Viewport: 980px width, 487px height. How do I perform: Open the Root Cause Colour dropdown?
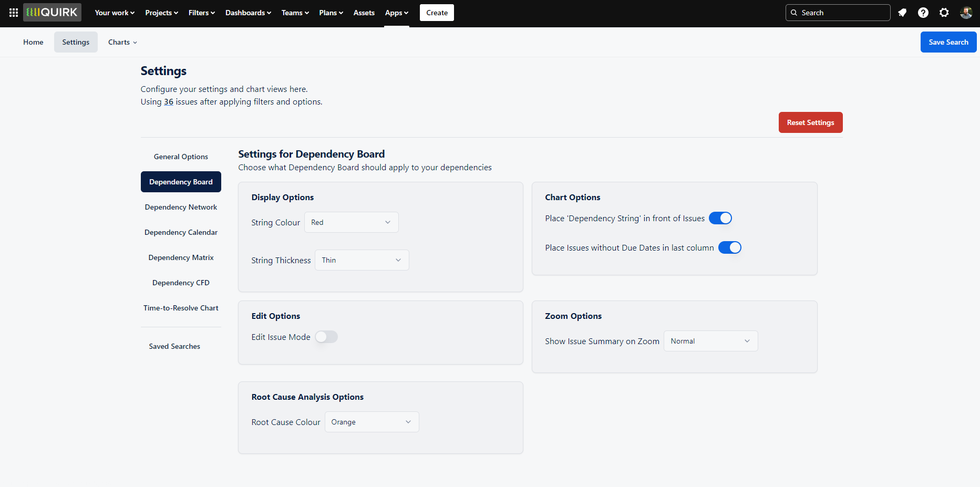click(x=372, y=422)
